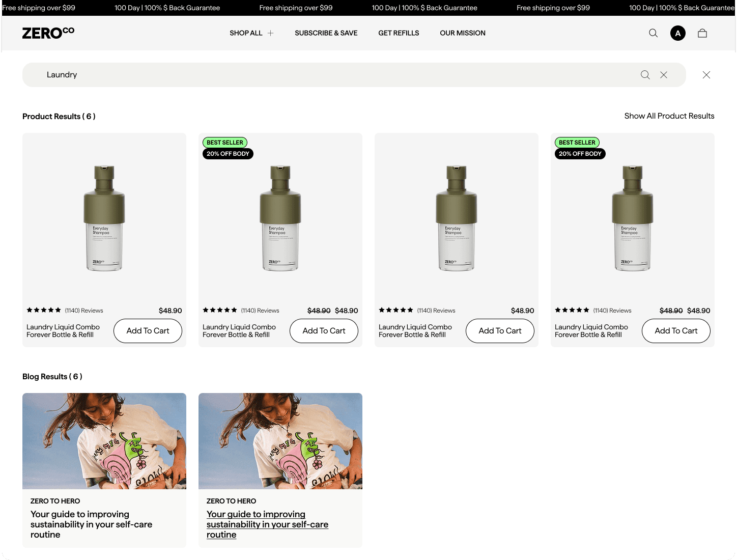The width and height of the screenshot is (737, 560).
Task: Open third product bottle image
Action: point(457,218)
